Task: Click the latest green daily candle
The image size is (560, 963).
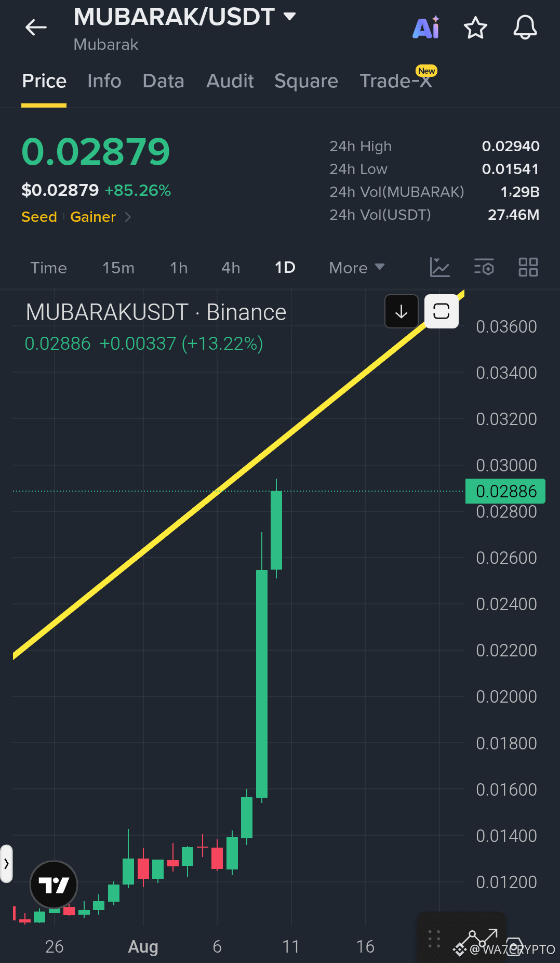Action: [x=276, y=530]
